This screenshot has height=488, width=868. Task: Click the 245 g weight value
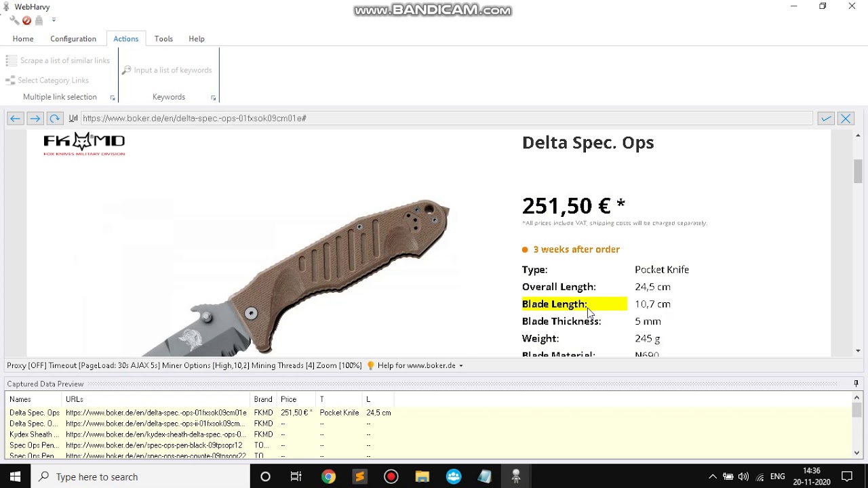647,338
